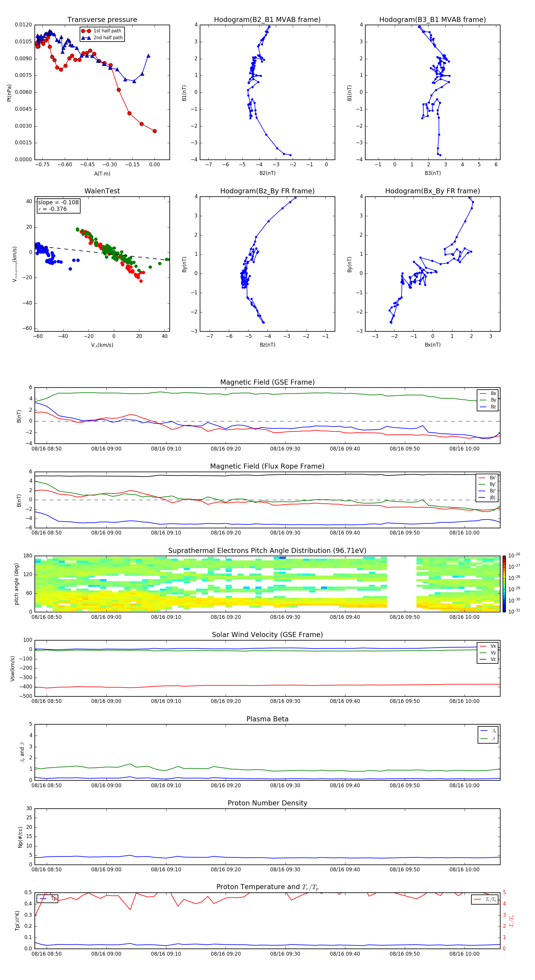The image size is (535, 980).
Task: Click '10^-26' label on the color bar
Action: [x=514, y=555]
